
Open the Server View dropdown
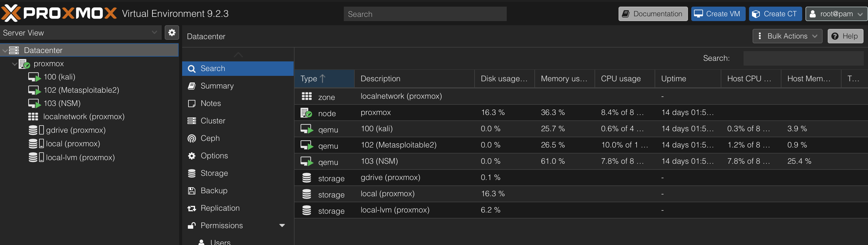click(154, 33)
